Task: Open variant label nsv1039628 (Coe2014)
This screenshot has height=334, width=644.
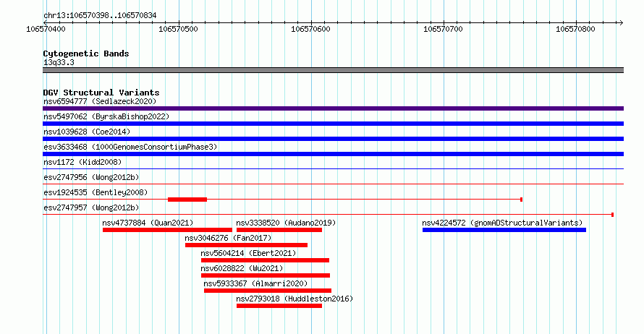Action: (87, 132)
